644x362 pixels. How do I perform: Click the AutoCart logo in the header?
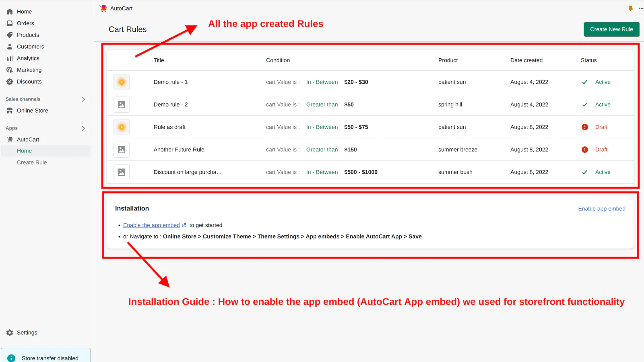[x=103, y=8]
